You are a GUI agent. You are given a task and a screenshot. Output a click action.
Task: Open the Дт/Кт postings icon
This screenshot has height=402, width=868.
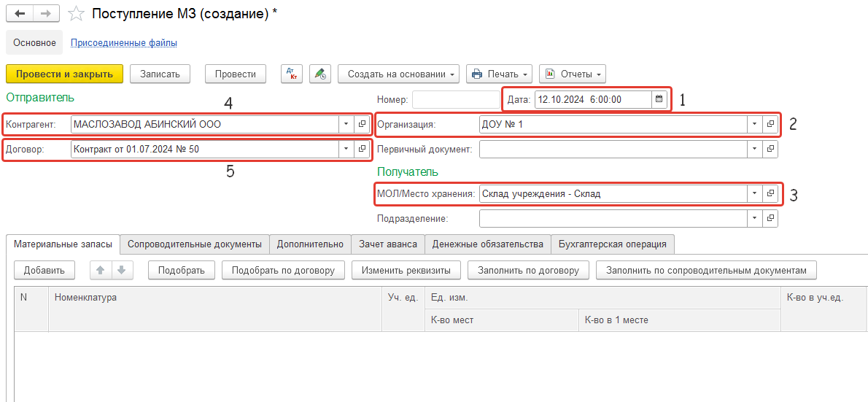point(293,74)
